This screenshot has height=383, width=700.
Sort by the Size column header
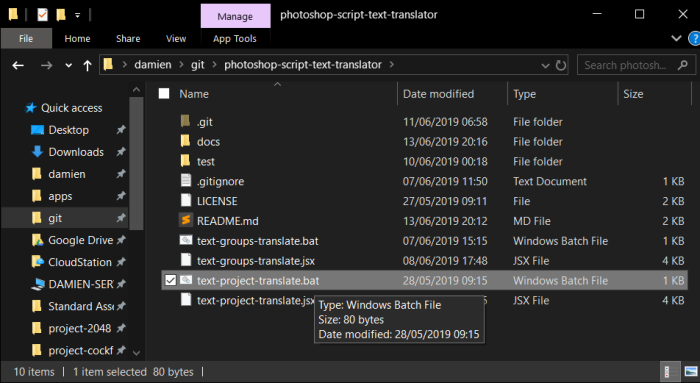pos(633,94)
